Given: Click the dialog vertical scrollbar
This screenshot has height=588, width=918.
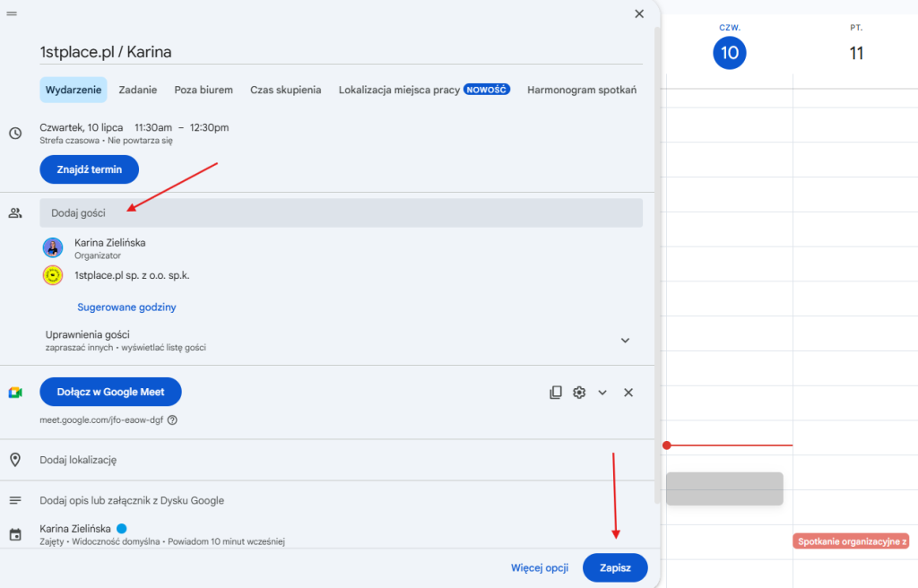Looking at the screenshot, I should click(x=657, y=264).
